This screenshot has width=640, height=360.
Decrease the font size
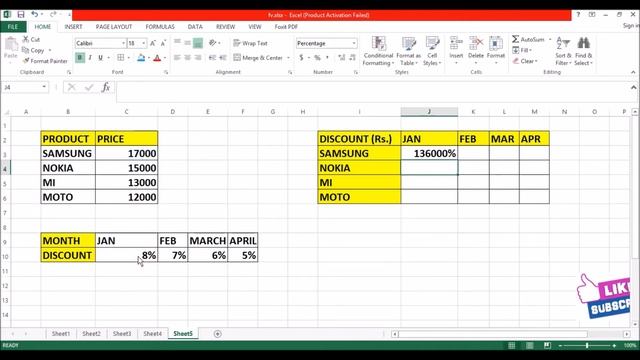click(163, 43)
